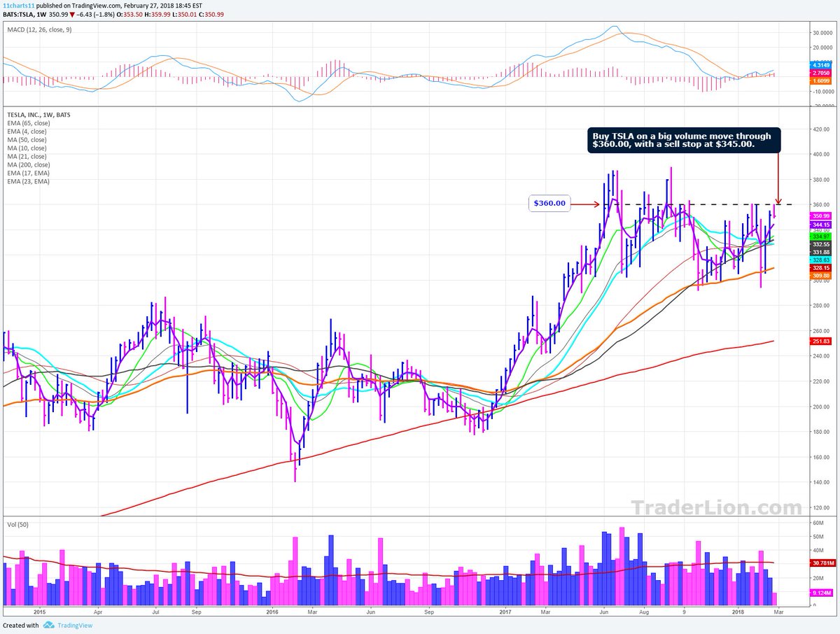
Task: Click the purple 344.15 price tag
Action: [x=820, y=224]
